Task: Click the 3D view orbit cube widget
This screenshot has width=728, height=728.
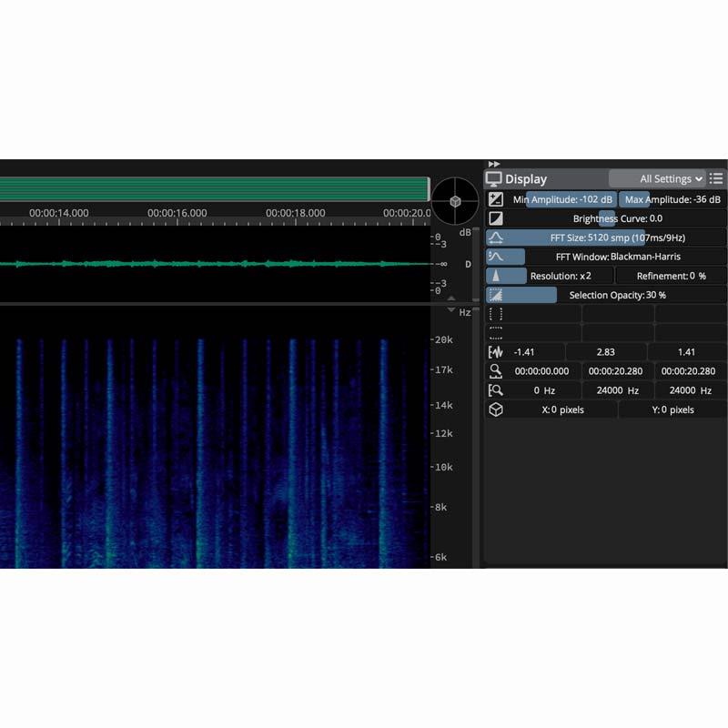Action: tap(454, 201)
